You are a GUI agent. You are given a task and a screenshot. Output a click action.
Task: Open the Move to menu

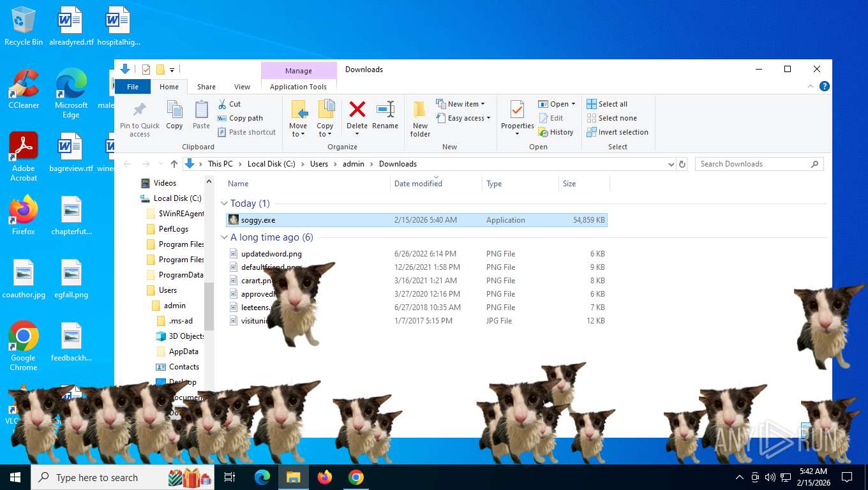298,119
